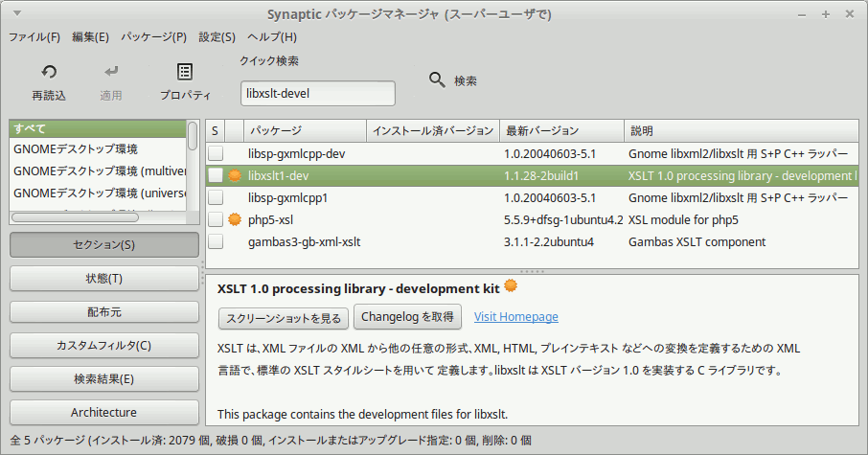
Task: Click the search (検索) magnifier icon
Action: coord(437,80)
